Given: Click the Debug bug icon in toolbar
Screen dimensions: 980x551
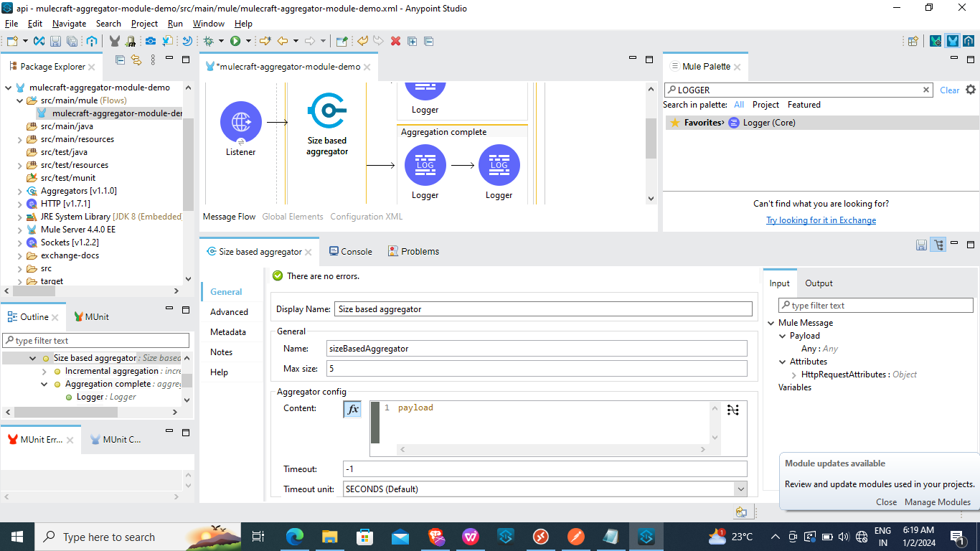Looking at the screenshot, I should (208, 42).
